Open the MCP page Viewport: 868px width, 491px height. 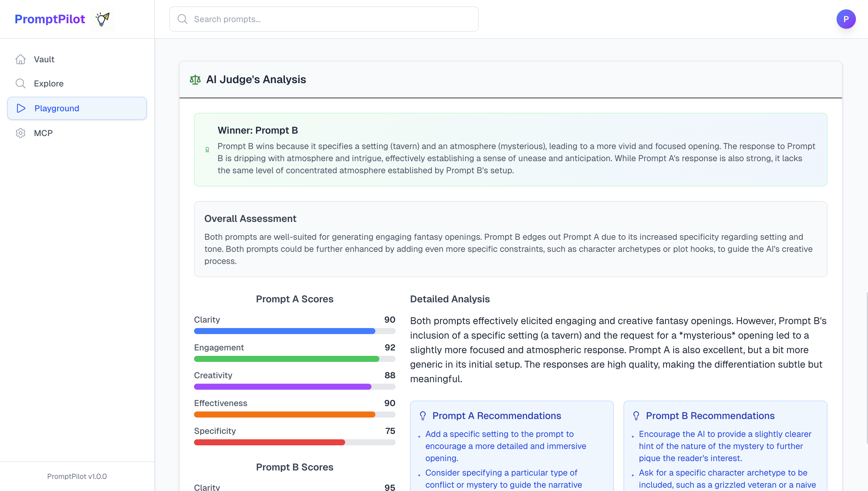click(77, 133)
